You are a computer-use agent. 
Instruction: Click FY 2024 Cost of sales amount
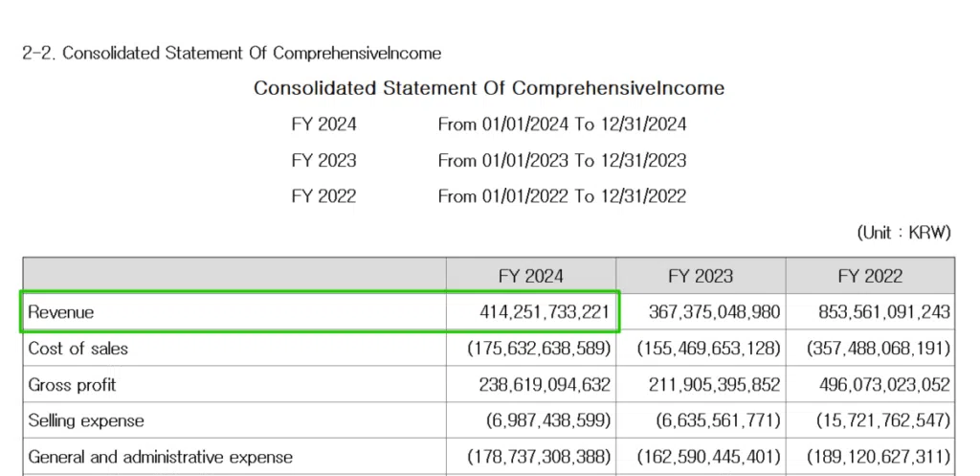click(x=539, y=349)
